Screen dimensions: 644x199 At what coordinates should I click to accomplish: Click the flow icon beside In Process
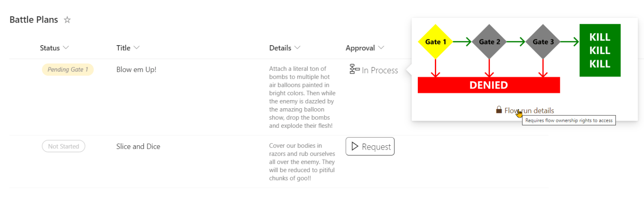click(354, 69)
